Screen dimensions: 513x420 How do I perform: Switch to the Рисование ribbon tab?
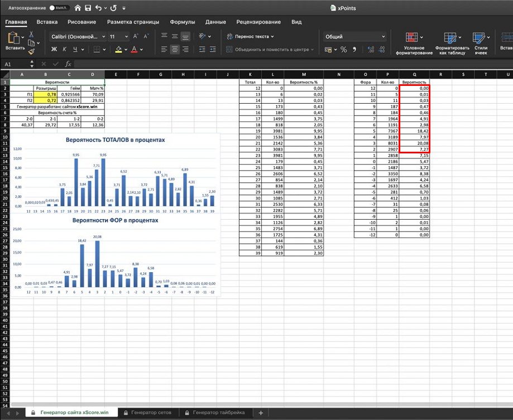[x=82, y=22]
